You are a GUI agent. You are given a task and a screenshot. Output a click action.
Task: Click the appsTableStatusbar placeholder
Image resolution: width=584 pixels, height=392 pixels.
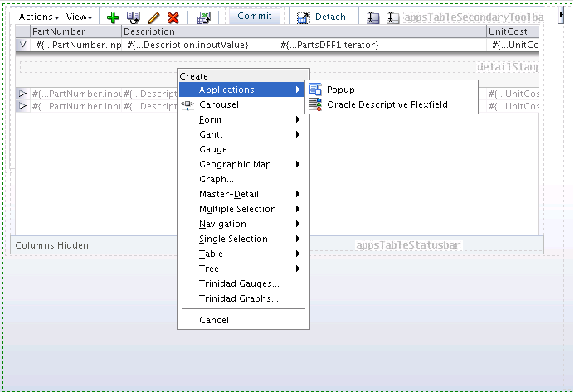click(x=408, y=245)
